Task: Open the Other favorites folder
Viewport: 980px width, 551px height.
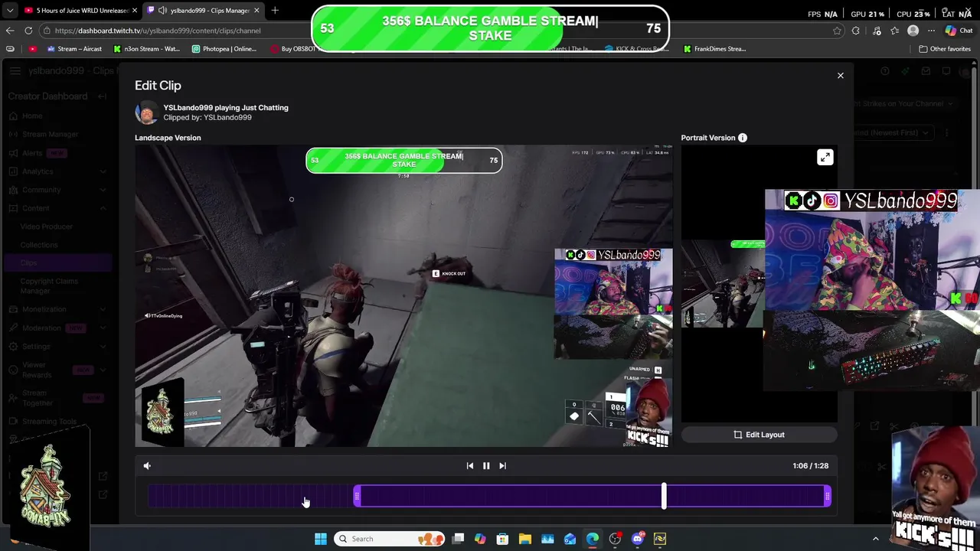Action: pyautogui.click(x=945, y=49)
